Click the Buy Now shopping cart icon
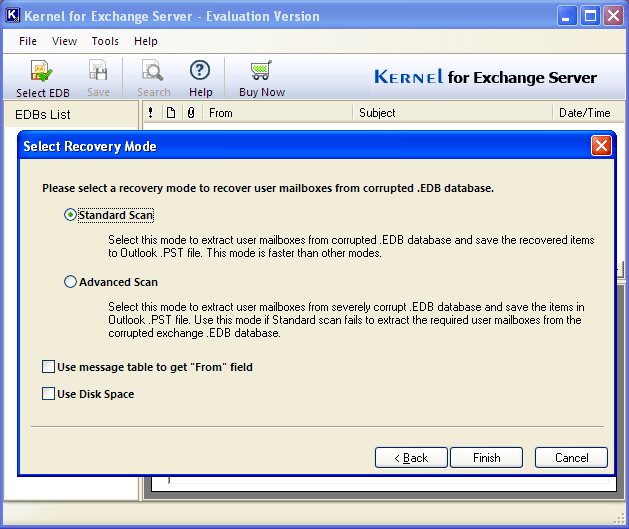The width and height of the screenshot is (629, 529). (x=261, y=70)
